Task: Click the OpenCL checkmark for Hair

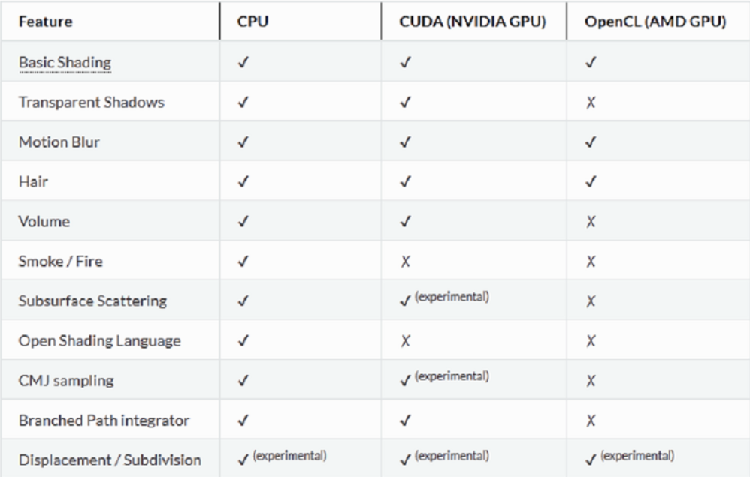Action: (x=591, y=182)
